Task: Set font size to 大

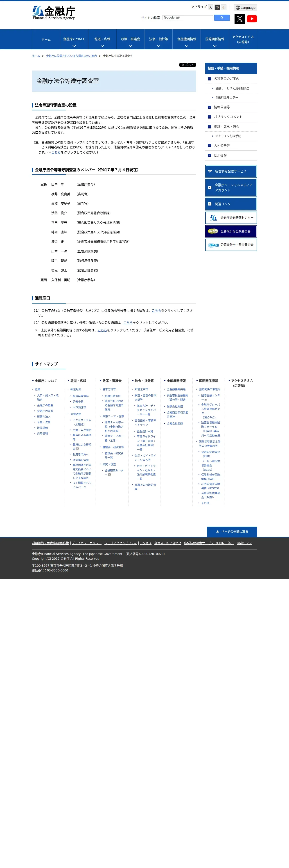Action: pos(211,7)
